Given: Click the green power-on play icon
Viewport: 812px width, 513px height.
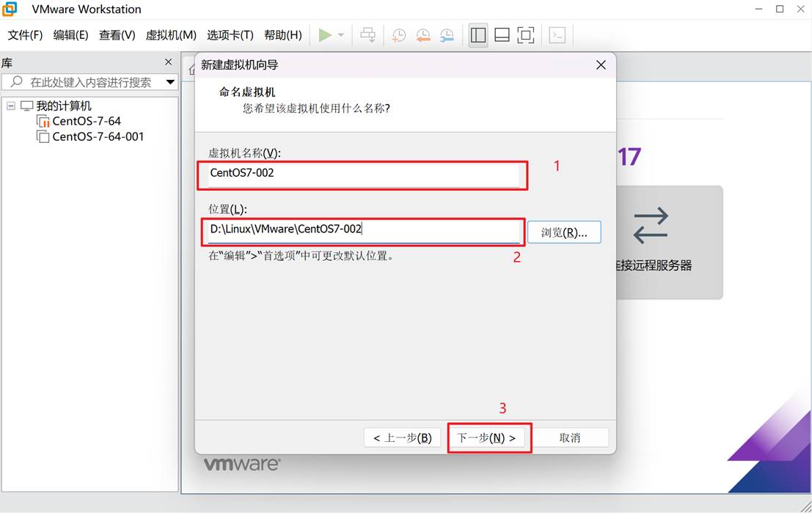Looking at the screenshot, I should pyautogui.click(x=325, y=35).
